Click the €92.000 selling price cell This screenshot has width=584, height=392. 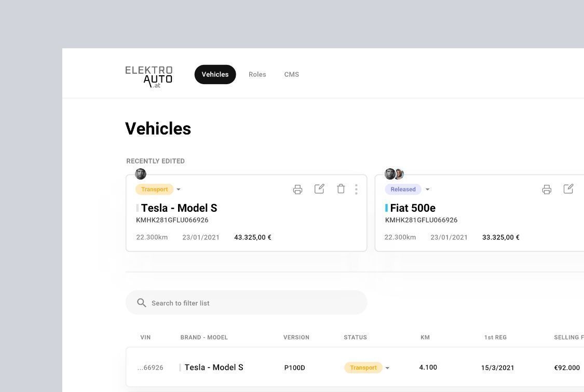coord(567,368)
